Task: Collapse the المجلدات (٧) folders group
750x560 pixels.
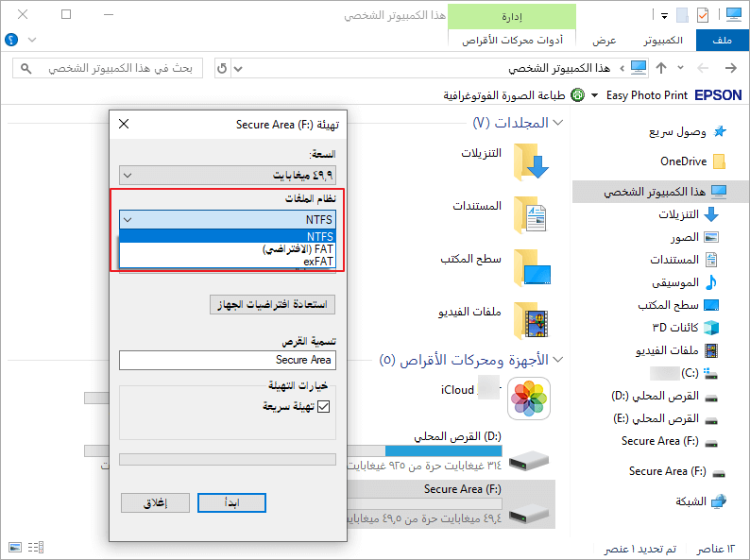Action: [557, 123]
